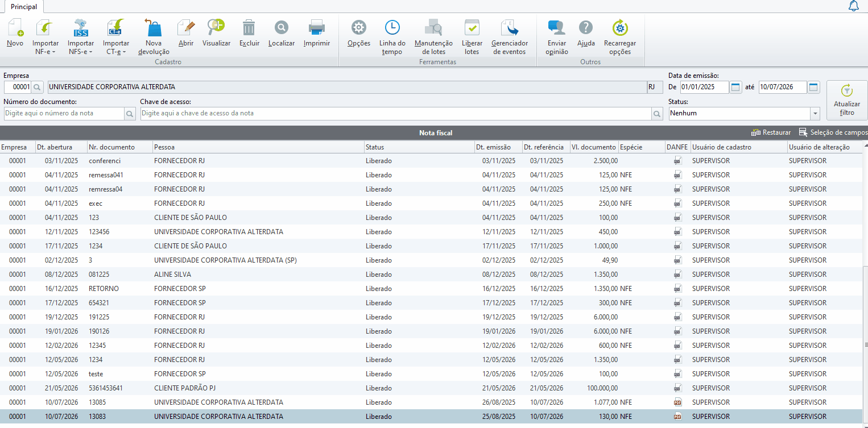Click the Abrir toolbar icon
The width and height of the screenshot is (868, 428).
point(186,28)
